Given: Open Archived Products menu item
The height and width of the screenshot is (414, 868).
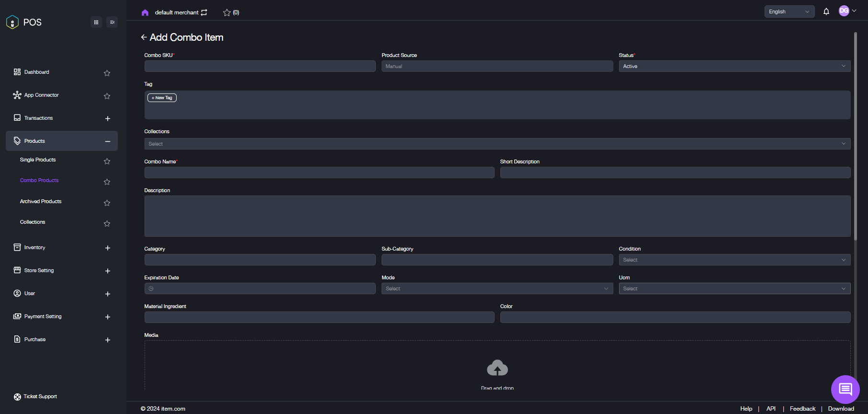Looking at the screenshot, I should point(41,201).
